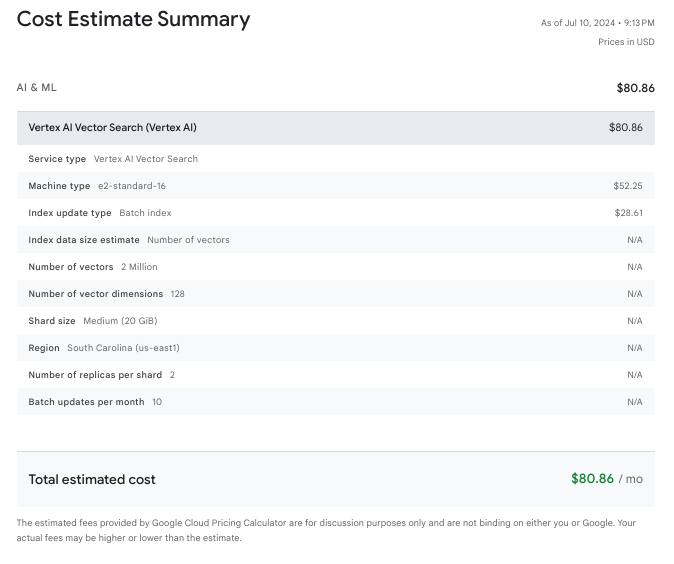Screen dimensions: 674x564
Task: Click the '128' dimensions value
Action: [x=178, y=294]
